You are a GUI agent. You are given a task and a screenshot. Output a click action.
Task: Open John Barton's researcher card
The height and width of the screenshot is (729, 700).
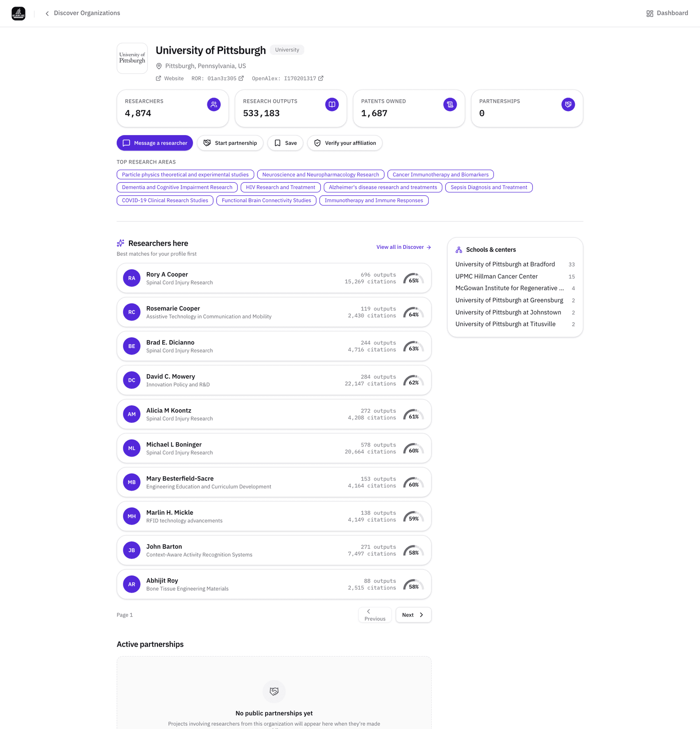click(274, 550)
